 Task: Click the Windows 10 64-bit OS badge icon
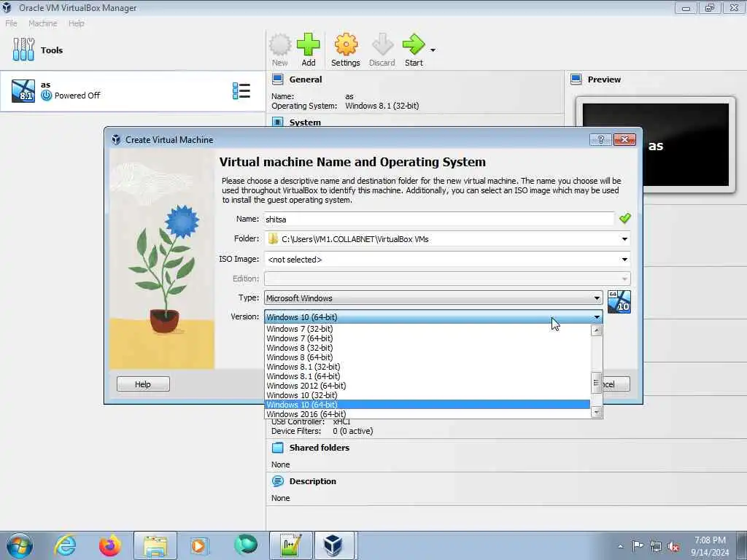[619, 301]
